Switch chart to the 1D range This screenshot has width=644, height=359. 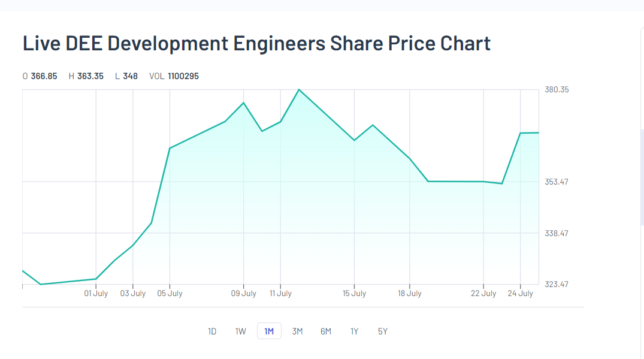point(212,331)
